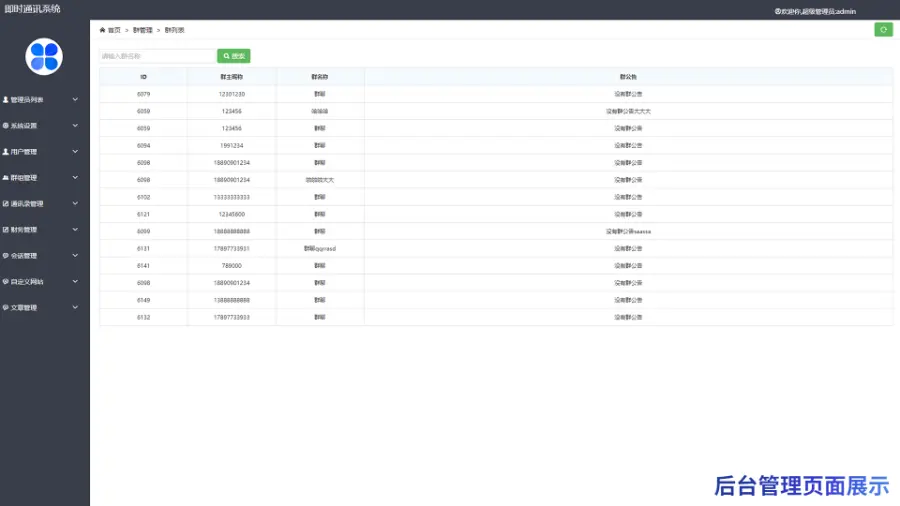Image resolution: width=900 pixels, height=506 pixels.
Task: Open the 文章管理 sidebar menu
Action: pyautogui.click(x=24, y=308)
